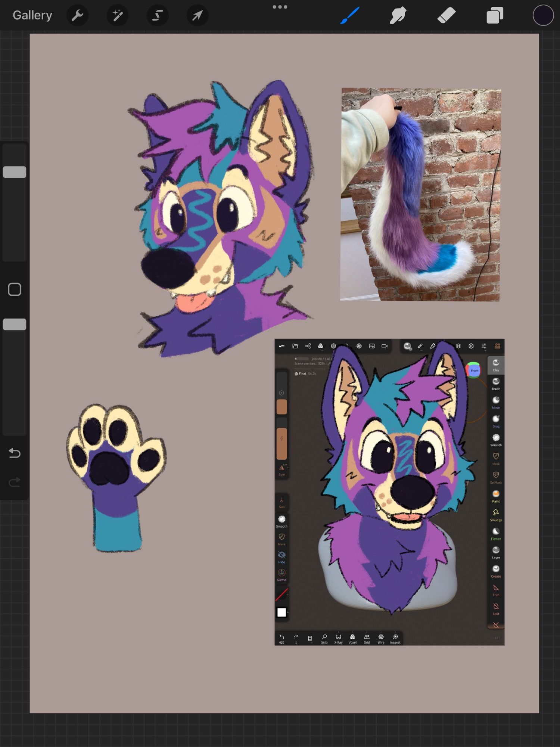Activate the Selection tool

pos(158,15)
